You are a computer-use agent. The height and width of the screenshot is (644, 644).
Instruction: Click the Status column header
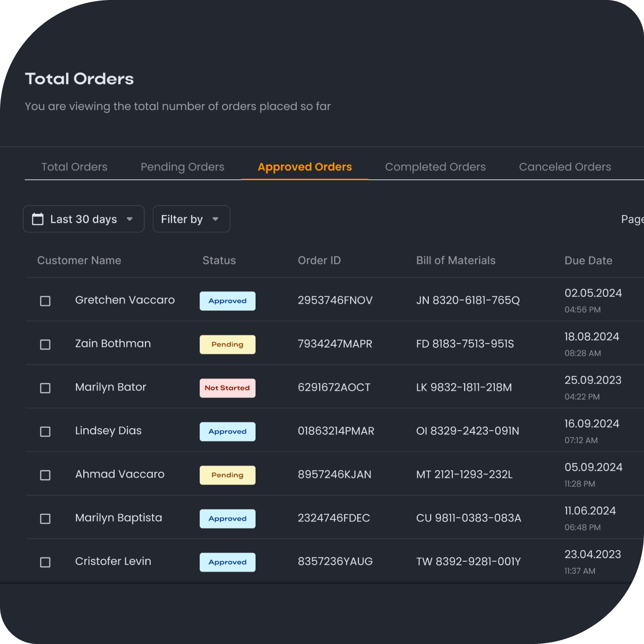click(219, 261)
